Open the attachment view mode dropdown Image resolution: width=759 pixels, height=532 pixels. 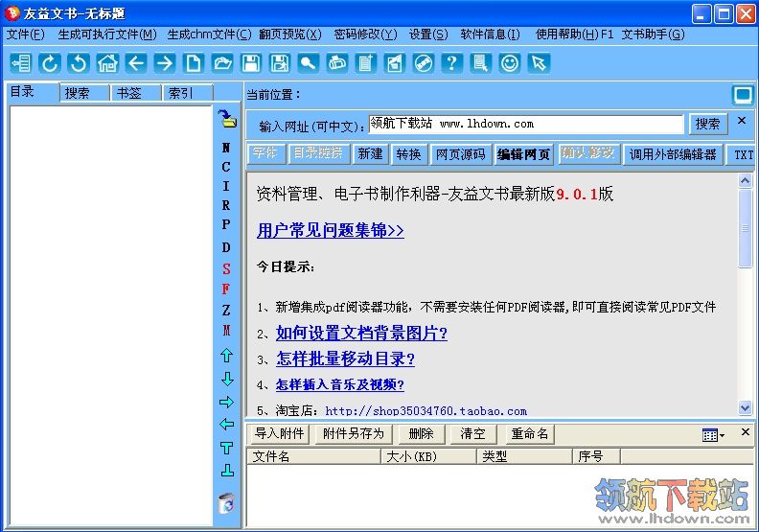[714, 434]
